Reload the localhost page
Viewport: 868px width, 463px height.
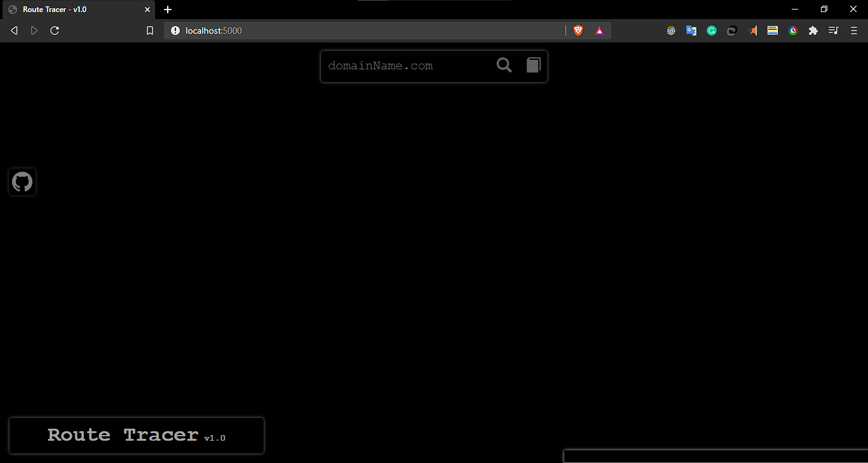click(55, 31)
